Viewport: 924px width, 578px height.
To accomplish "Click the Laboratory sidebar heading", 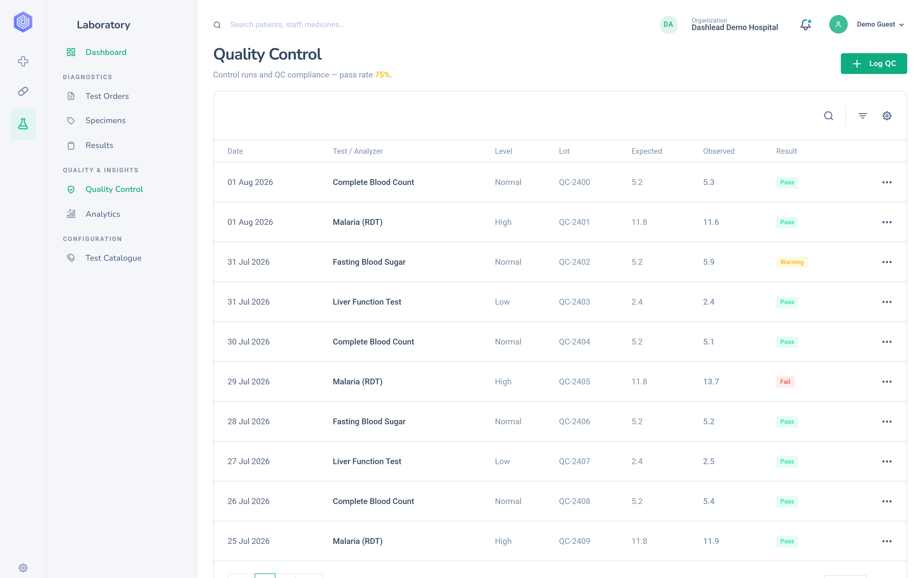I will [104, 25].
